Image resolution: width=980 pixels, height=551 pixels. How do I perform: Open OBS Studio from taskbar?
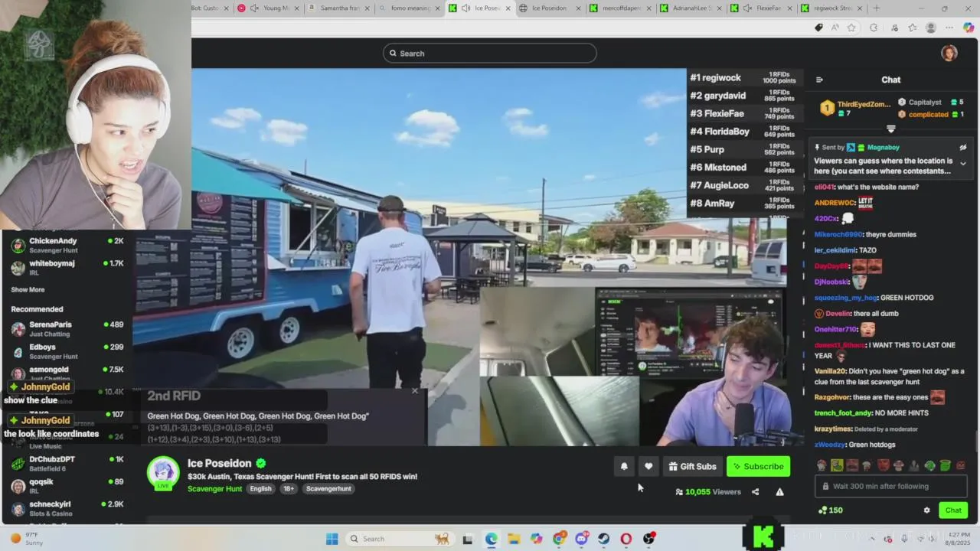coord(649,539)
